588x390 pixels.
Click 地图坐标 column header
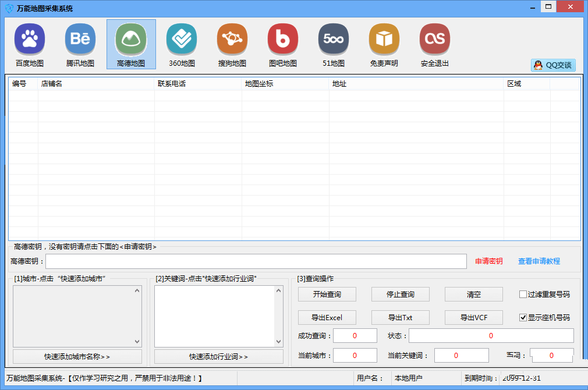[285, 84]
